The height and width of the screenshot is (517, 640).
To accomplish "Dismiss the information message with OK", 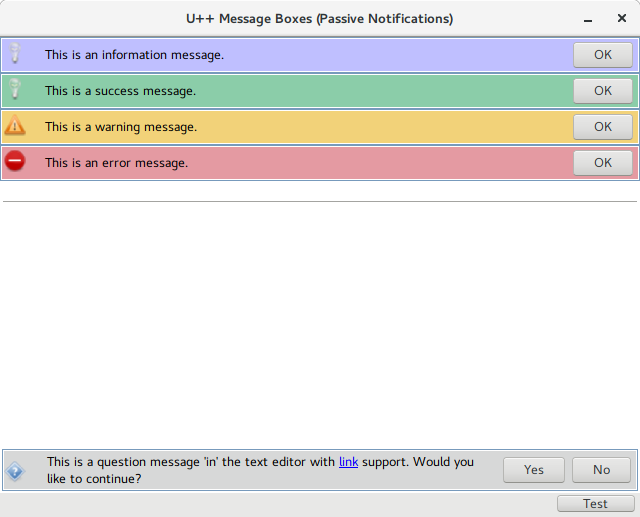I will pos(602,55).
